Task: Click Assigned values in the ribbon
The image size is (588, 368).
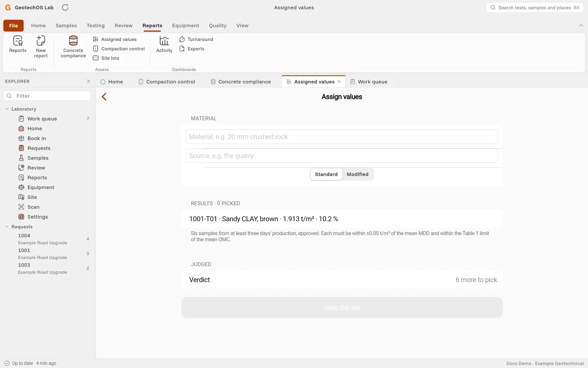Action: tap(115, 39)
